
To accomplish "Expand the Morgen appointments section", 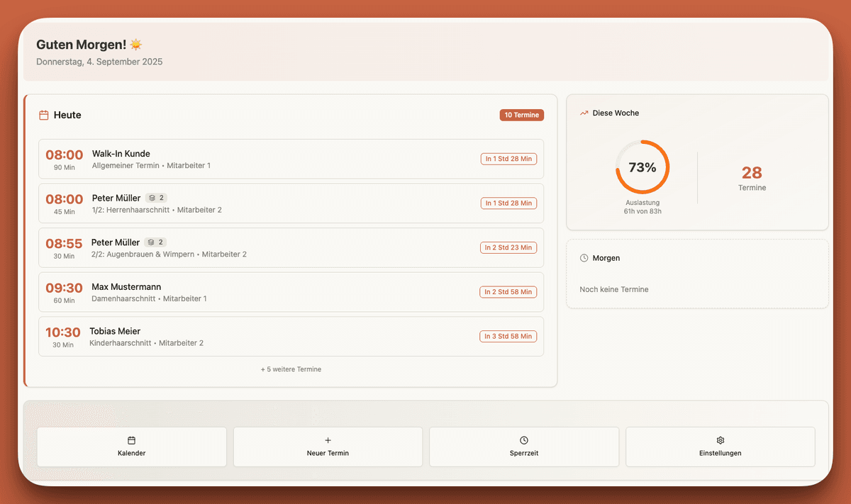I will point(697,274).
